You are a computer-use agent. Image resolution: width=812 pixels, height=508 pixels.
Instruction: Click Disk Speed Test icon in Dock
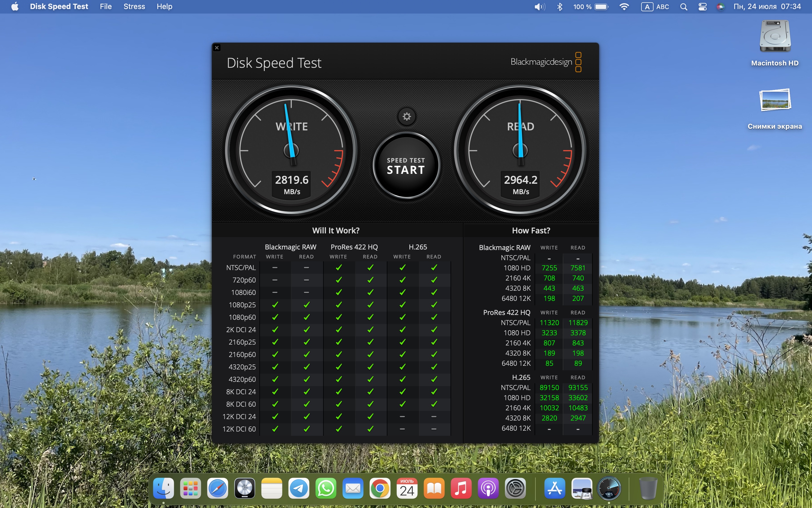coord(609,488)
